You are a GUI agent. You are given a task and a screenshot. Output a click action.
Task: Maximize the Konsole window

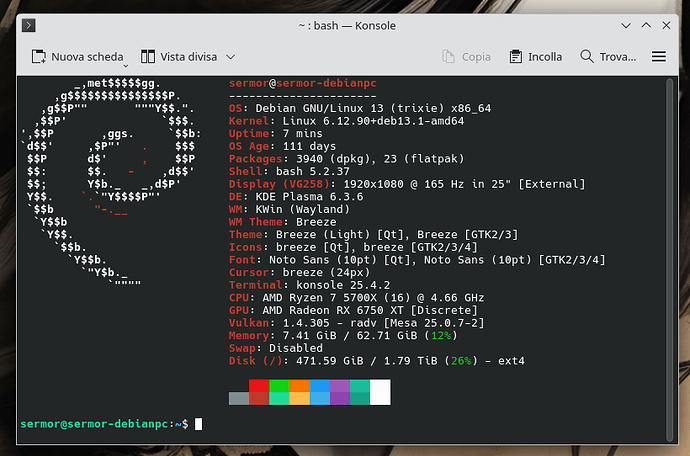pos(646,26)
